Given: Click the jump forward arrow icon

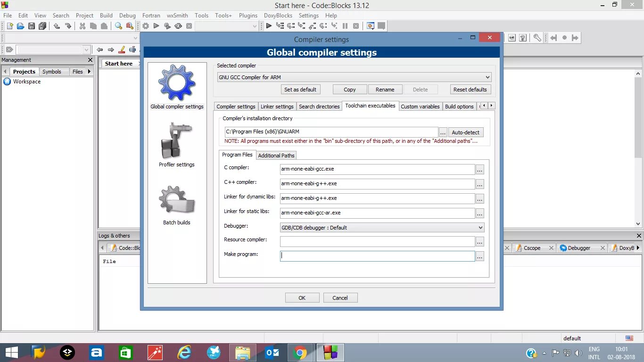Looking at the screenshot, I should [575, 38].
